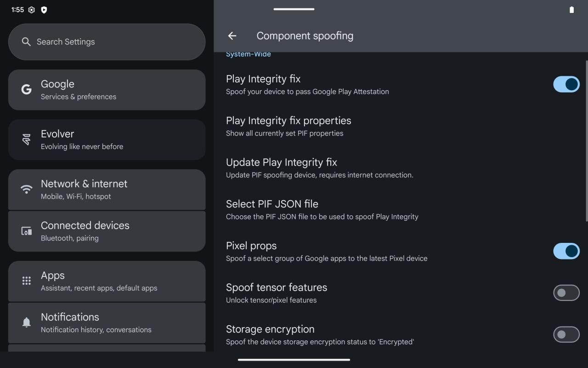
Task: Enable Storage encryption spoof toggle
Action: pyautogui.click(x=566, y=334)
